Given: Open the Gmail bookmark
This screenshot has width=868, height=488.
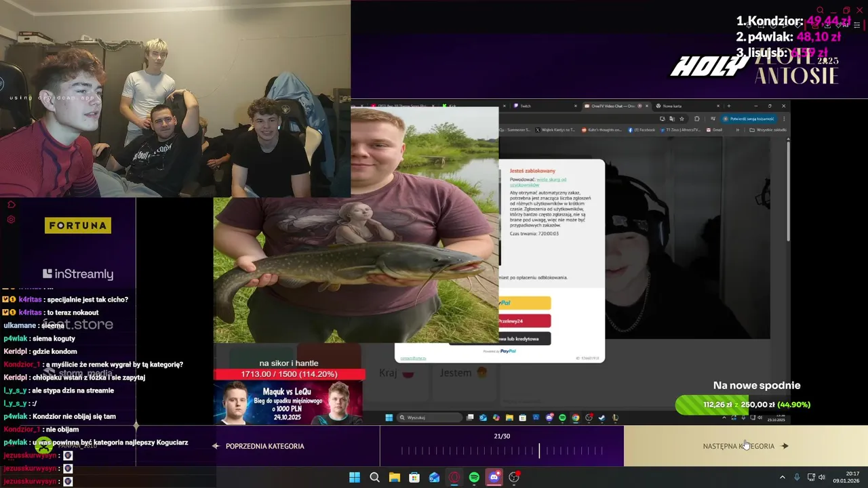Looking at the screenshot, I should tap(714, 129).
